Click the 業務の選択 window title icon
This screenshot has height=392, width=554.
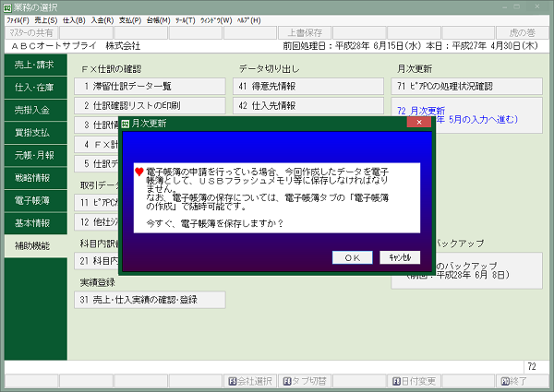(7, 7)
